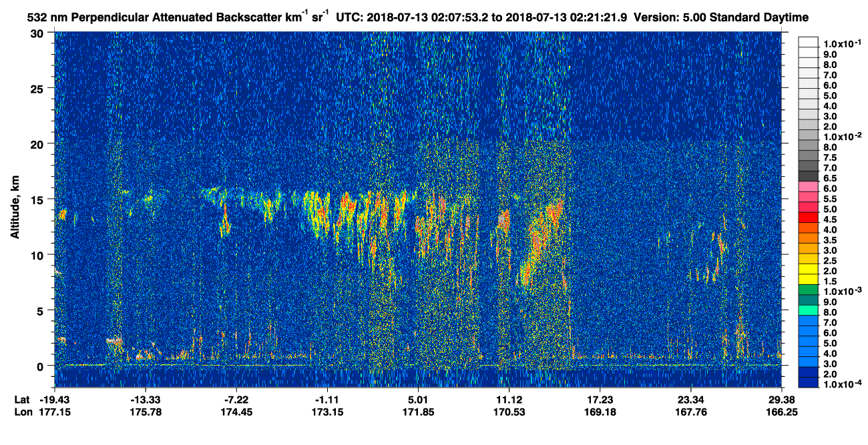
Task: Click the 1.0x10-1 colorbar label
Action: click(x=842, y=43)
